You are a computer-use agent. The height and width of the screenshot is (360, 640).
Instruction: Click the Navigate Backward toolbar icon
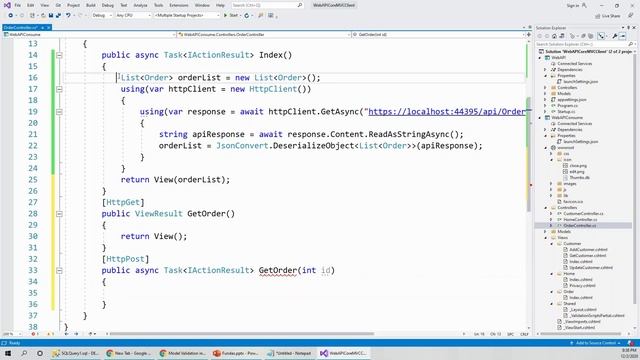coord(11,15)
